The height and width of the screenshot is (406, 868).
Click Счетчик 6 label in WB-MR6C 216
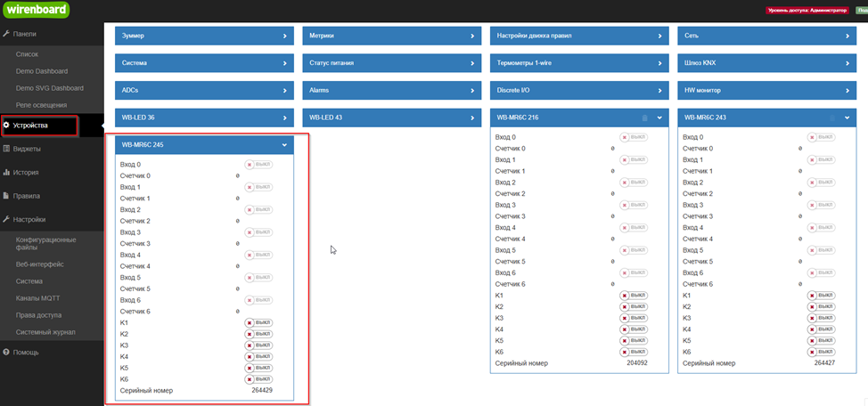pos(511,284)
